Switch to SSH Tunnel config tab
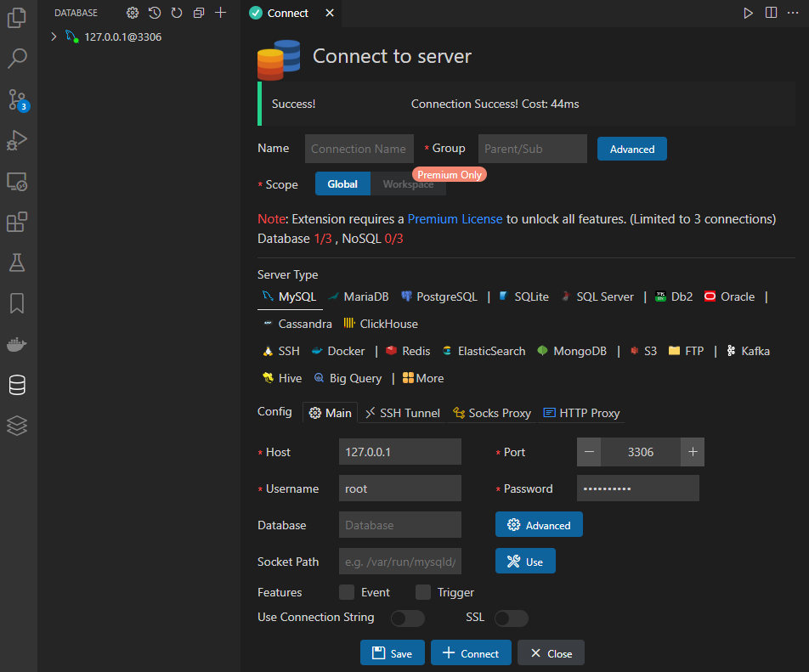This screenshot has height=672, width=809. click(x=403, y=413)
